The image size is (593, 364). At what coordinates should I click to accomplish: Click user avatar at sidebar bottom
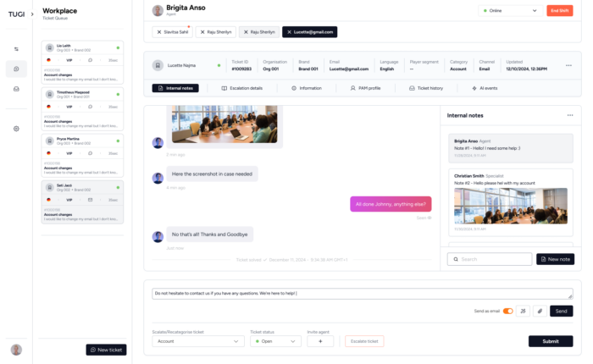pos(16,350)
